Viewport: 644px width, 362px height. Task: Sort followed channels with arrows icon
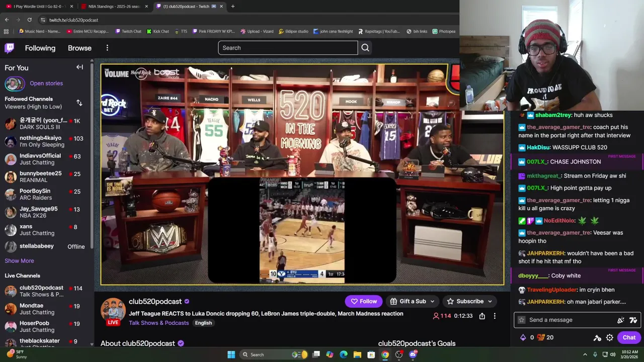point(79,103)
